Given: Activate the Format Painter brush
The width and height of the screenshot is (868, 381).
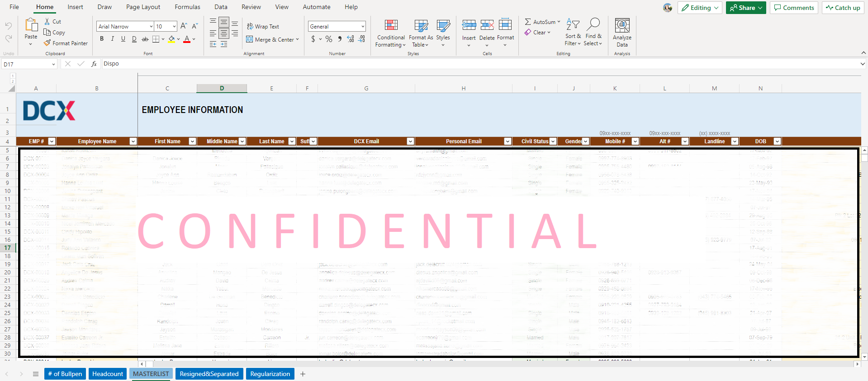Looking at the screenshot, I should (47, 43).
